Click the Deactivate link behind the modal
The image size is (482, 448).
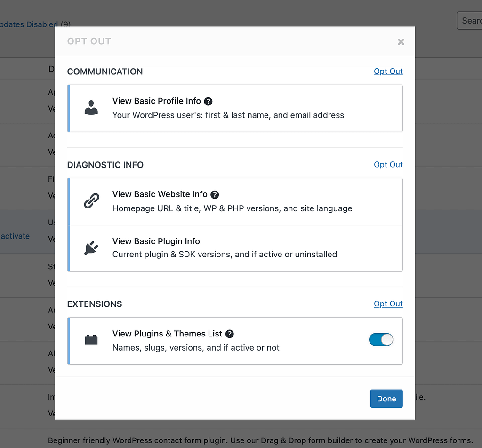click(14, 236)
